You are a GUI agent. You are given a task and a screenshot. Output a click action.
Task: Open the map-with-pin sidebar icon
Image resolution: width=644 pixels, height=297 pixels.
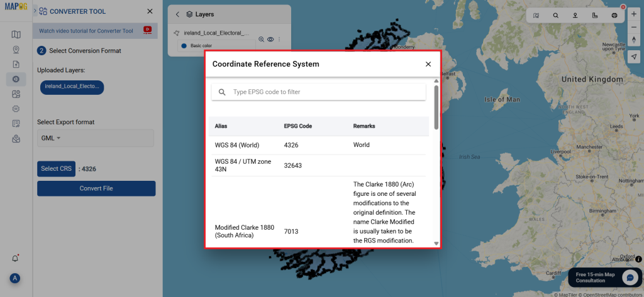coord(16,94)
